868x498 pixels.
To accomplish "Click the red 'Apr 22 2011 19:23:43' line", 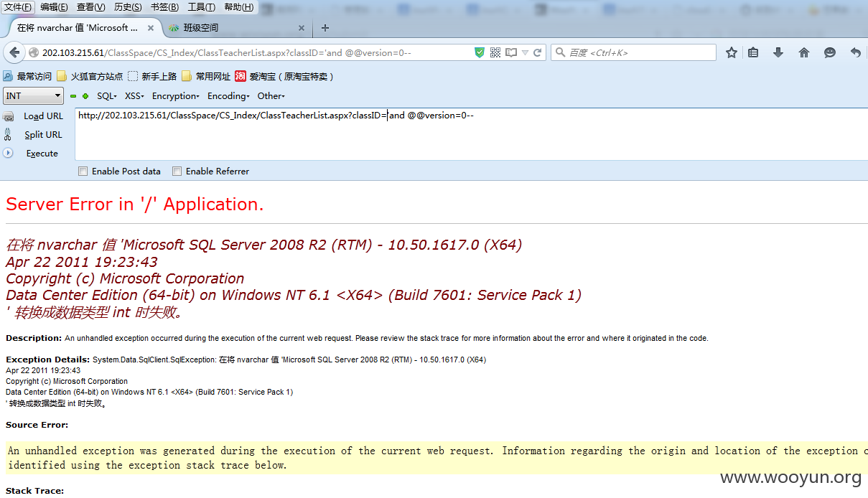I will click(x=82, y=262).
